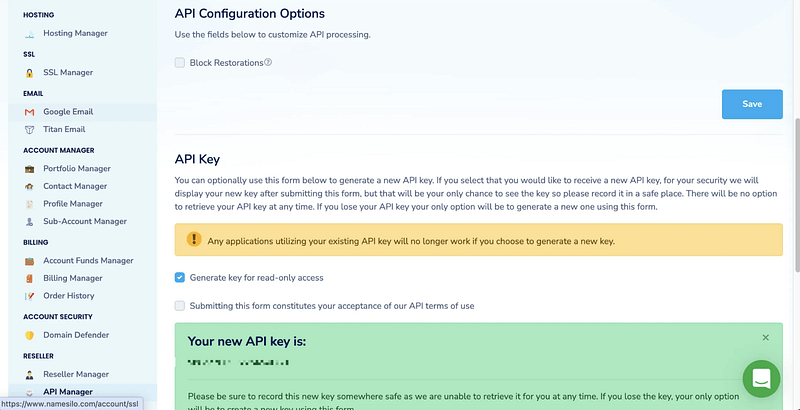Open Reseller Manager link
Screen dimensions: 800x410
(x=76, y=374)
